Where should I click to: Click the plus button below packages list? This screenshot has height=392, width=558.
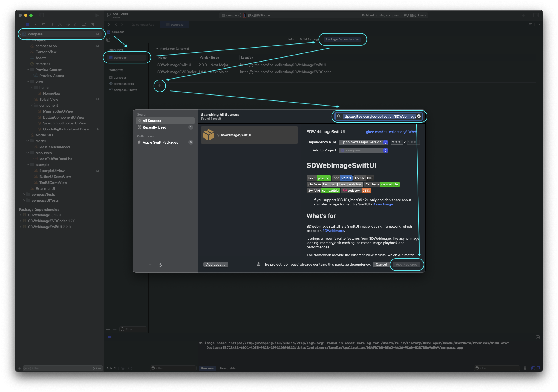[160, 86]
